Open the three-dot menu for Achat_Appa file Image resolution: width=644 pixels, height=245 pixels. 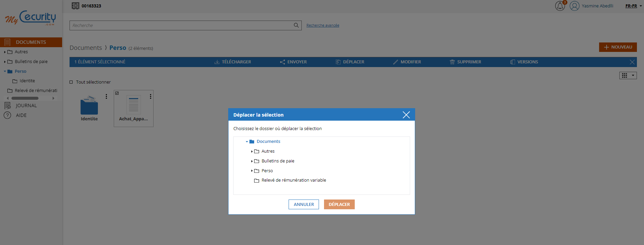[x=151, y=96]
